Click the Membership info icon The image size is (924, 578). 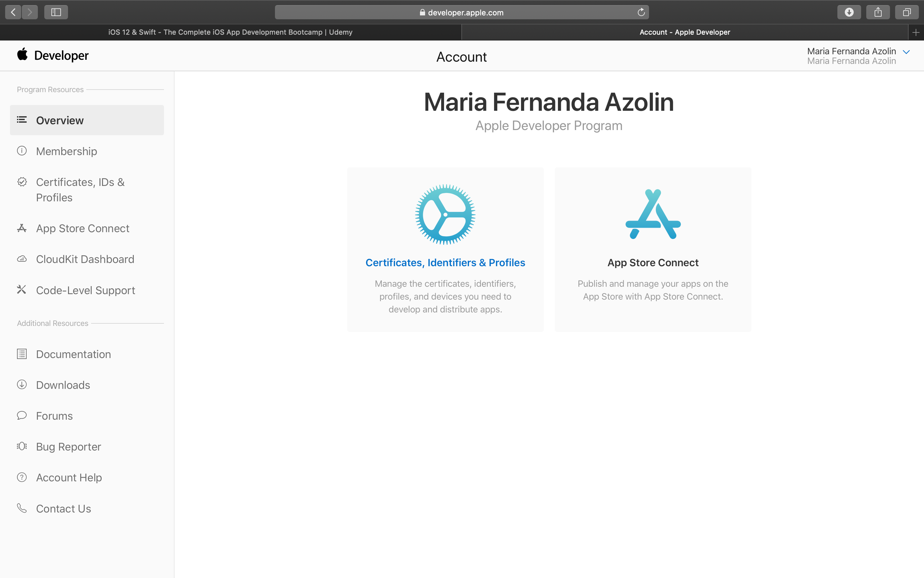click(22, 151)
